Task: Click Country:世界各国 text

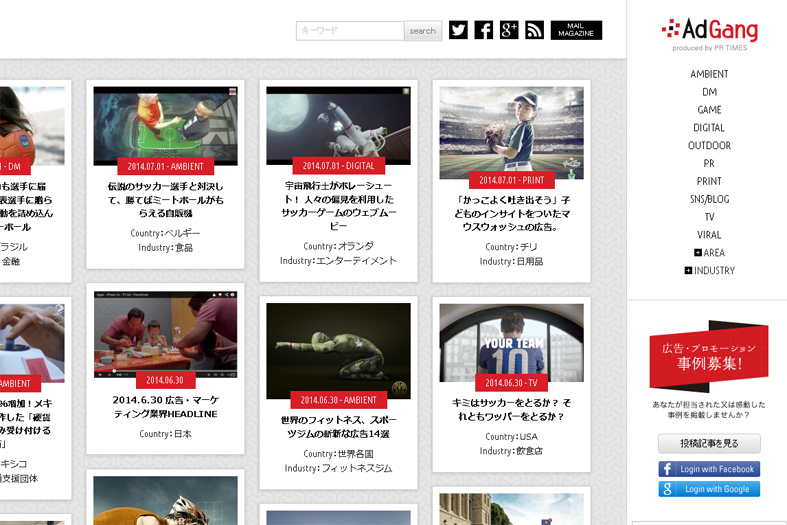Action: pos(338,454)
